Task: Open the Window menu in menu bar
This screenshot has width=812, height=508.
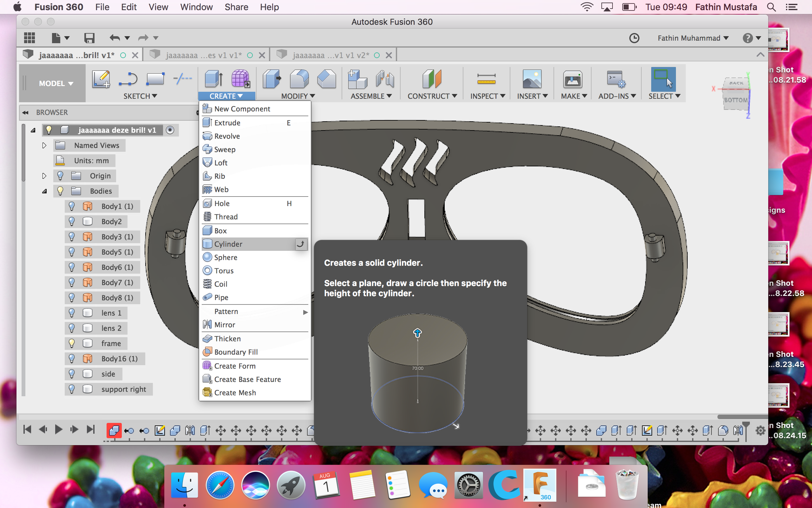Action: click(196, 7)
